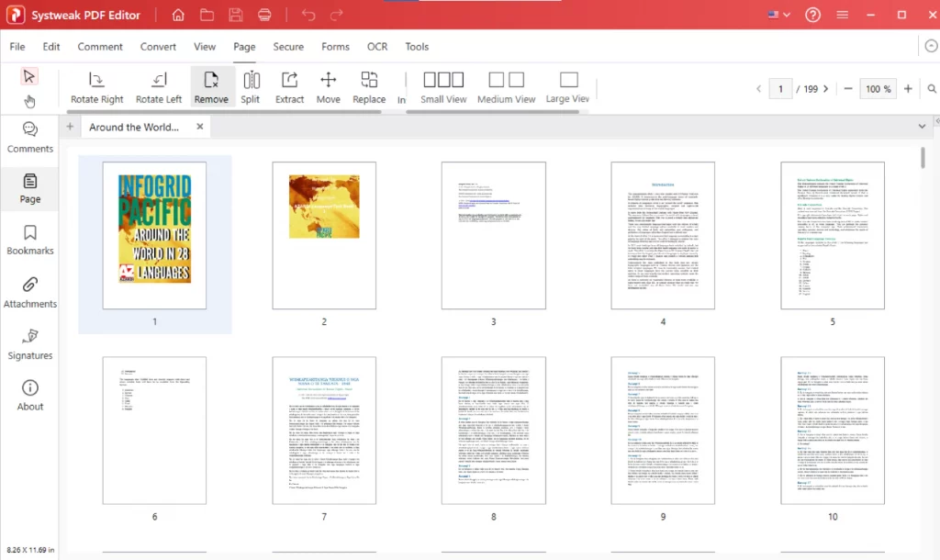Open the language flag dropdown
Viewport: 940px width, 560px height.
[x=778, y=15]
